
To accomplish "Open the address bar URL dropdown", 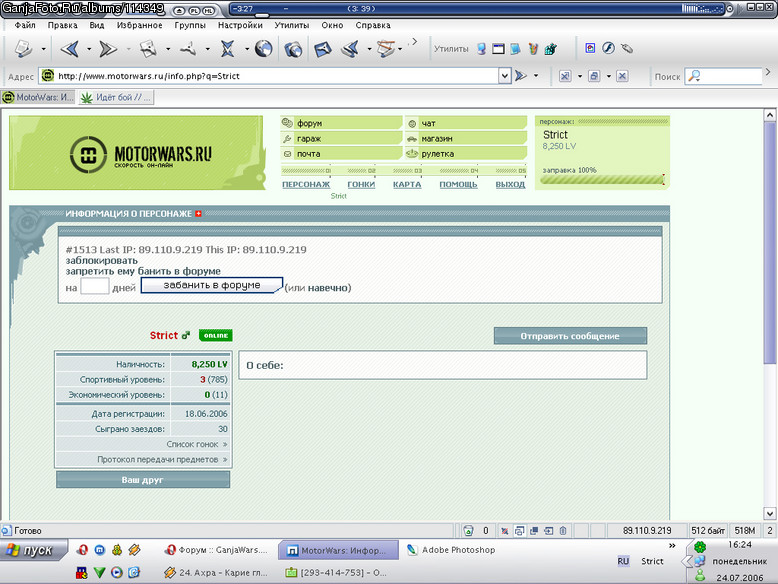I will tap(505, 76).
